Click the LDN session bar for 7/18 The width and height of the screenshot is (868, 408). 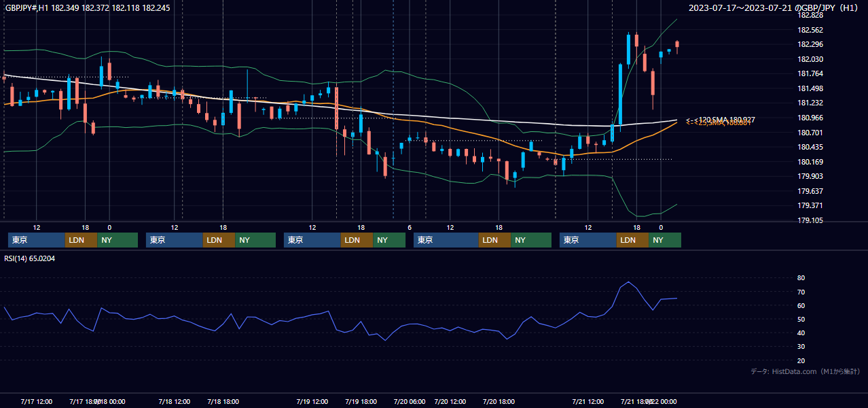pyautogui.click(x=219, y=240)
